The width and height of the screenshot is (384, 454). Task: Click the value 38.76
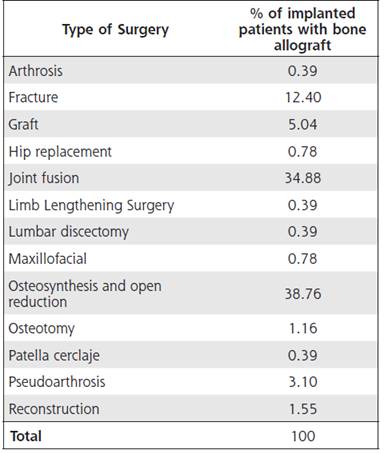pos(303,294)
